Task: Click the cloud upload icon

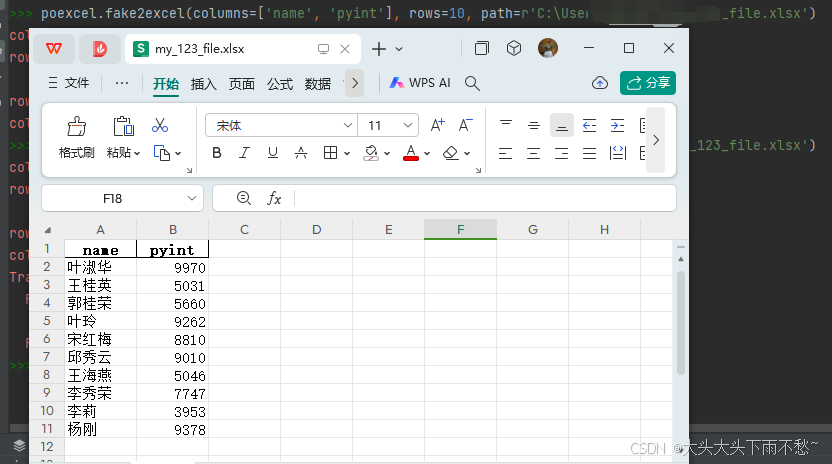Action: click(x=600, y=83)
